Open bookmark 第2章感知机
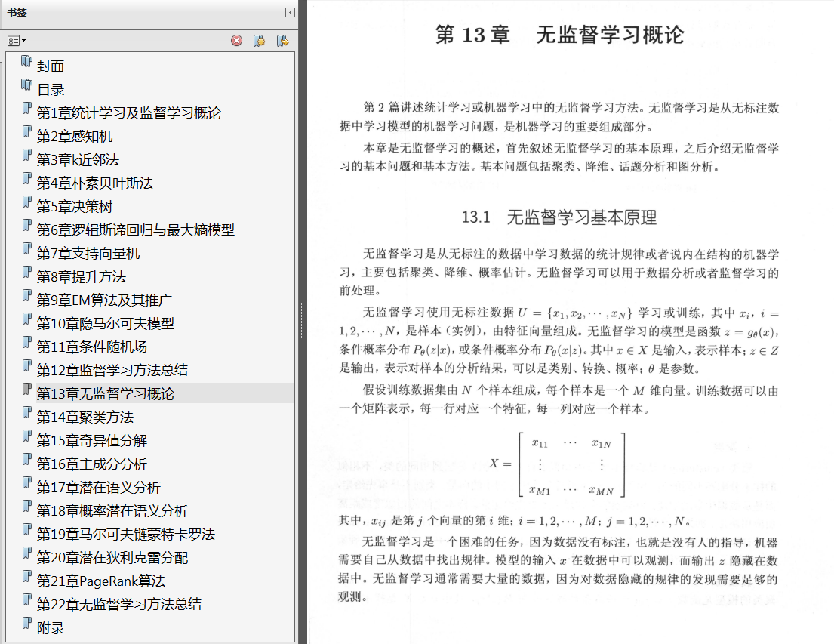 [75, 136]
